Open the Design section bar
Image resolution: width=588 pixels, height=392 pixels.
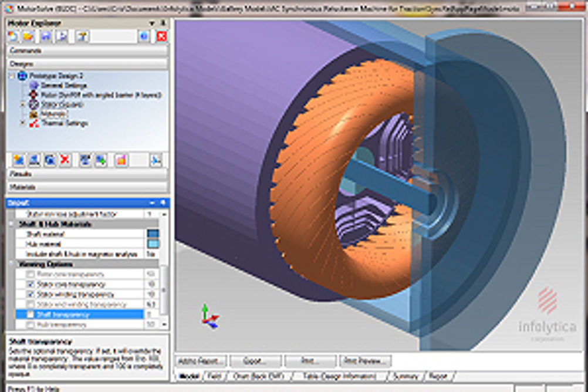[x=87, y=64]
